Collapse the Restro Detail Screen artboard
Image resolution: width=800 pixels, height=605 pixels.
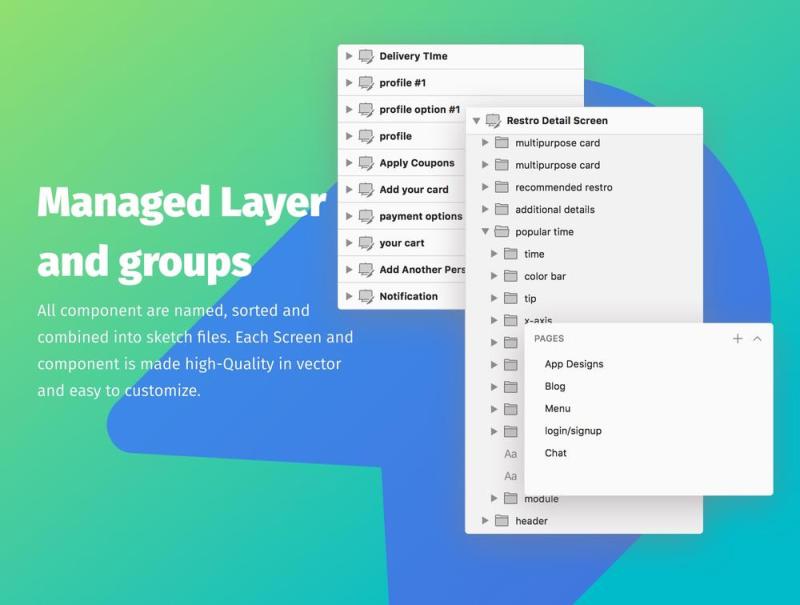(476, 121)
